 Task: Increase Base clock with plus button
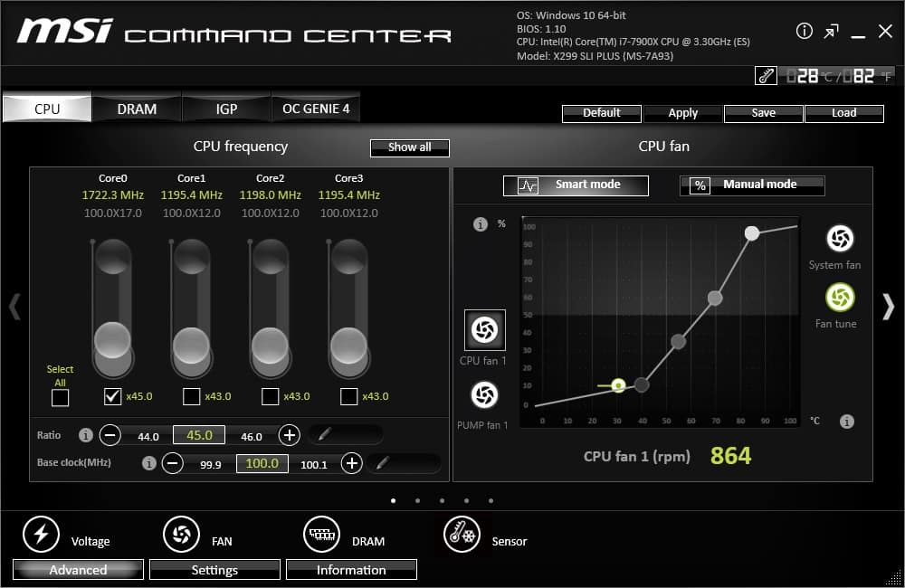351,463
